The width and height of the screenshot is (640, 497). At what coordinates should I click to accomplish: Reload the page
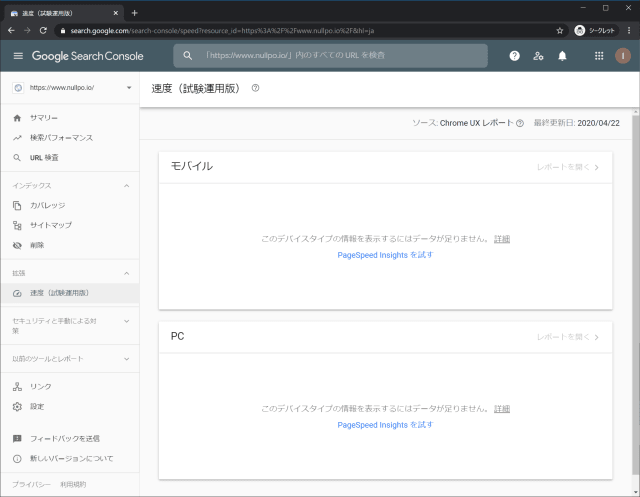pos(43,31)
